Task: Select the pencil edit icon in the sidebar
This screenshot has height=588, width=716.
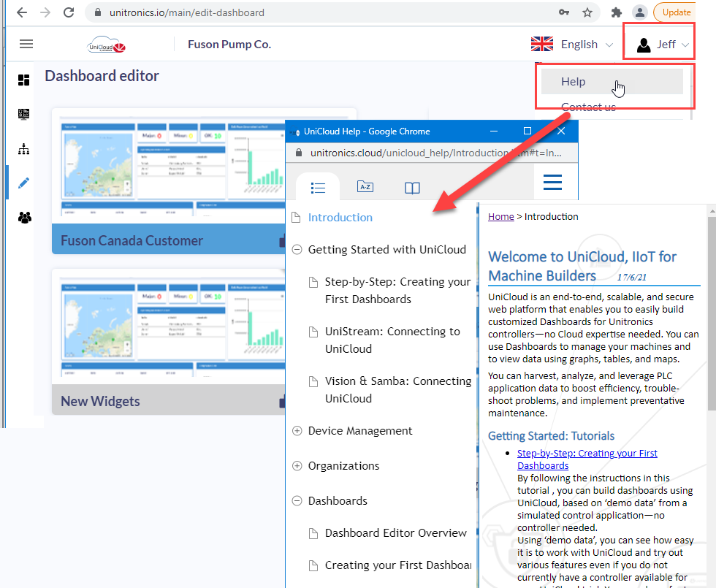Action: [x=23, y=183]
